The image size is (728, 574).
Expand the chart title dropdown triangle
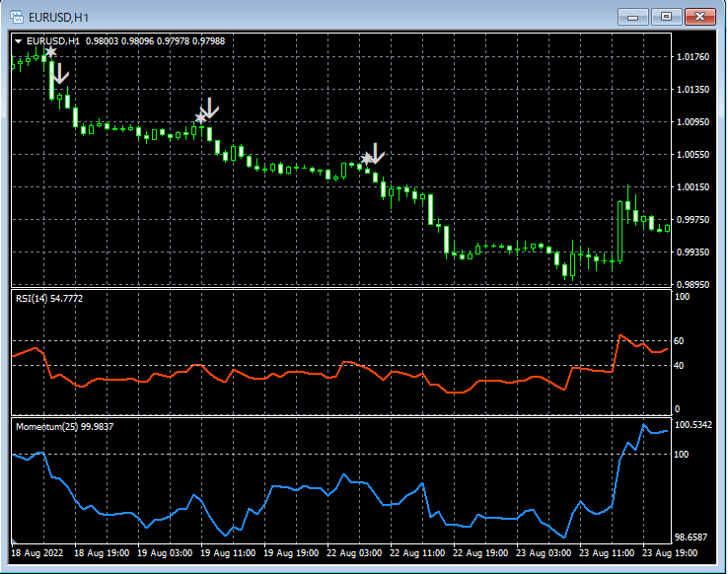(19, 41)
